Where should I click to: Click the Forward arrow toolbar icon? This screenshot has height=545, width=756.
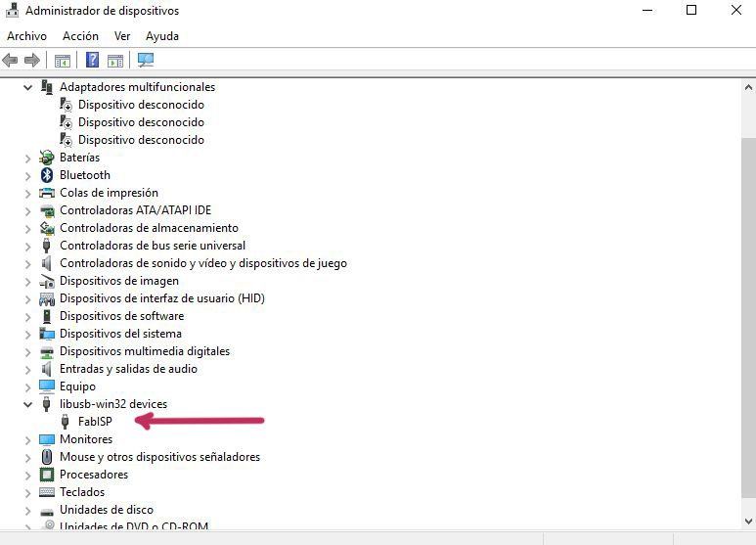[32, 61]
